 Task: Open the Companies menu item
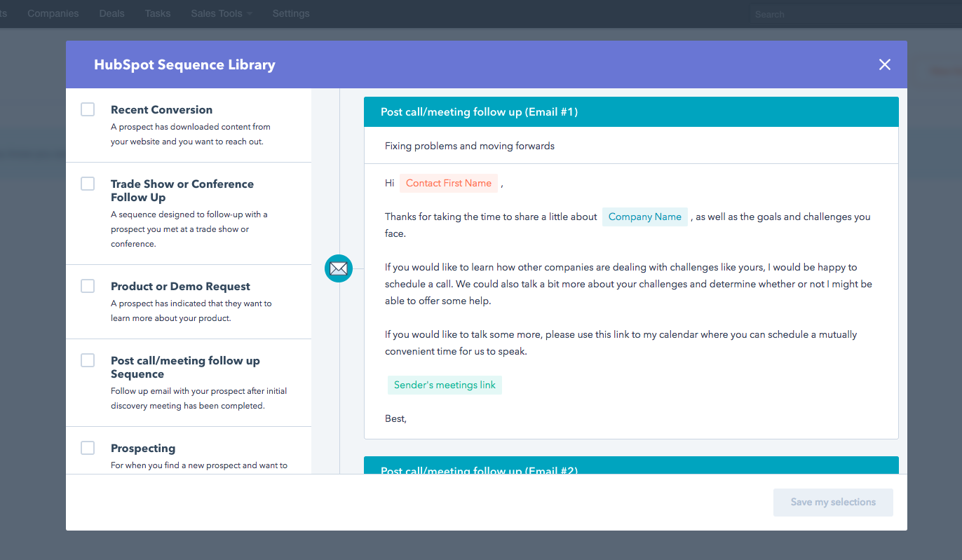[x=53, y=13]
